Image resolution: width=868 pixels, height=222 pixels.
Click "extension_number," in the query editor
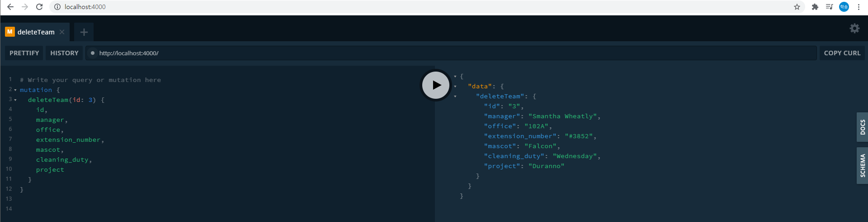[70, 140]
